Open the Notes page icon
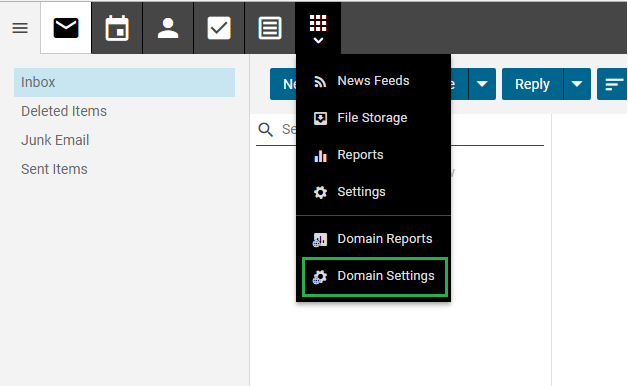628x386 pixels. (270, 28)
